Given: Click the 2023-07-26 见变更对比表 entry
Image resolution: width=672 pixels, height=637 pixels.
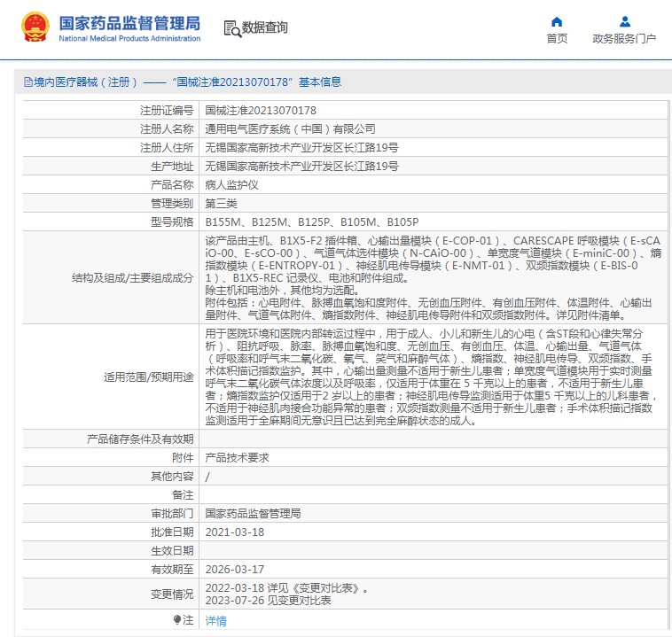Looking at the screenshot, I should click(268, 600).
